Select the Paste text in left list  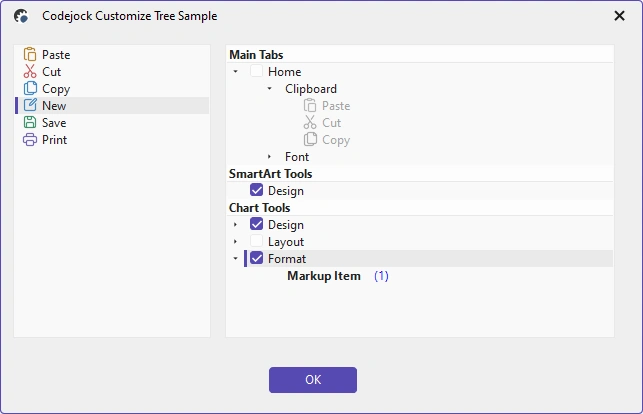[x=56, y=55]
